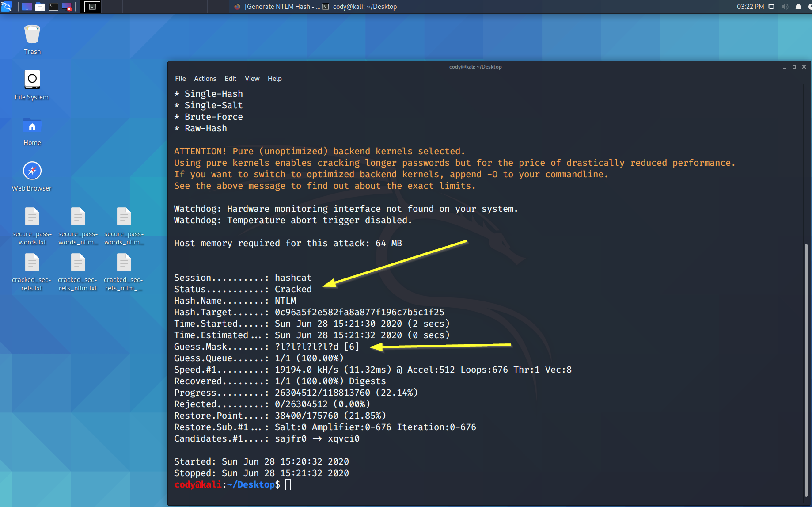Screen dimensions: 812x507
Task: Open the Actions menu in the terminal
Action: (x=205, y=79)
